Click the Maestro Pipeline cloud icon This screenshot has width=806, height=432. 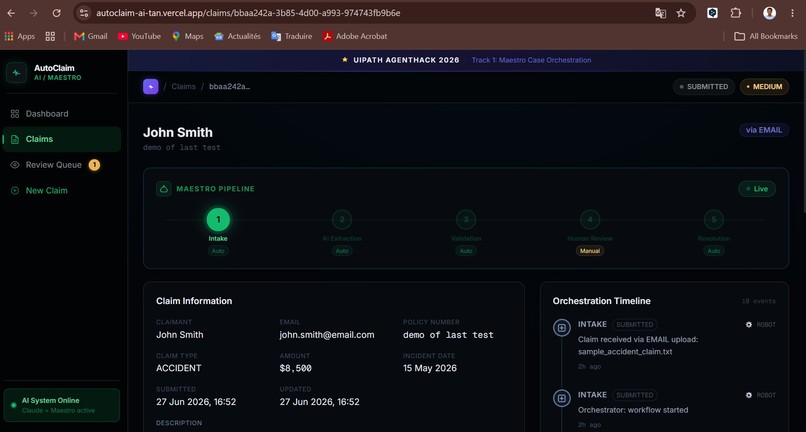[x=163, y=189]
